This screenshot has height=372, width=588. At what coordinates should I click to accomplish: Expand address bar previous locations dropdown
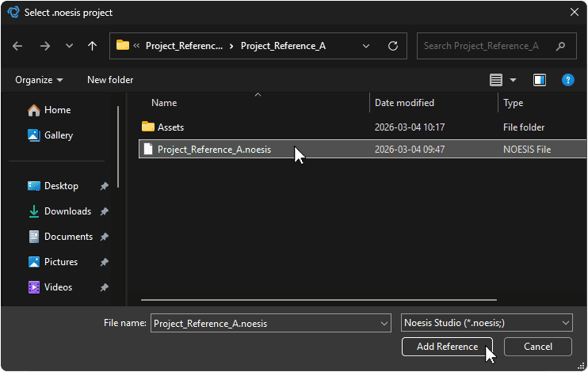pos(366,46)
